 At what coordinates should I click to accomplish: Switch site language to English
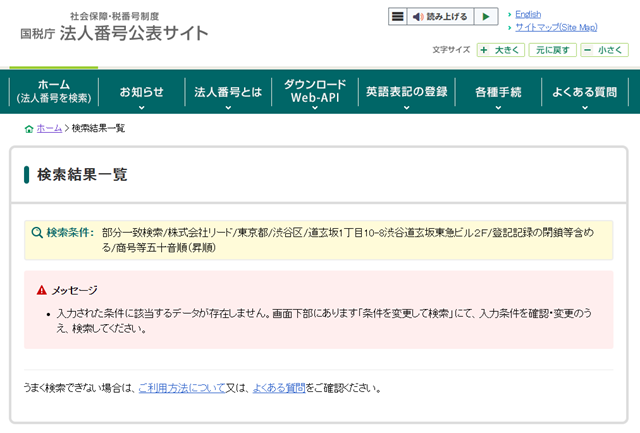click(x=528, y=14)
